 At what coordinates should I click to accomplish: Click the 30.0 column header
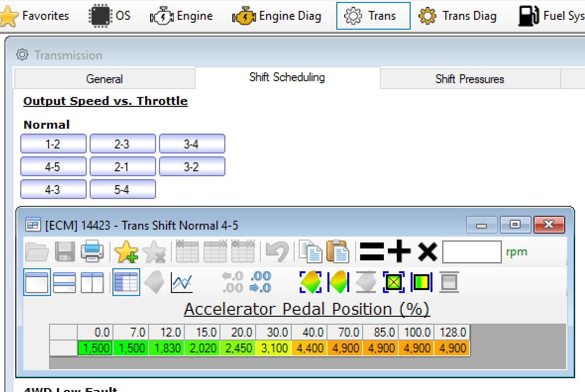coord(274,332)
